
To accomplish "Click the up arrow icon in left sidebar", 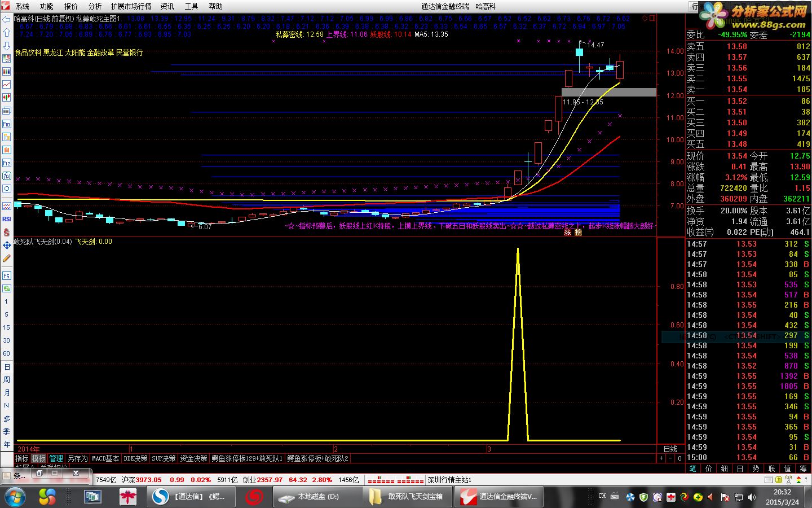I will click(6, 33).
